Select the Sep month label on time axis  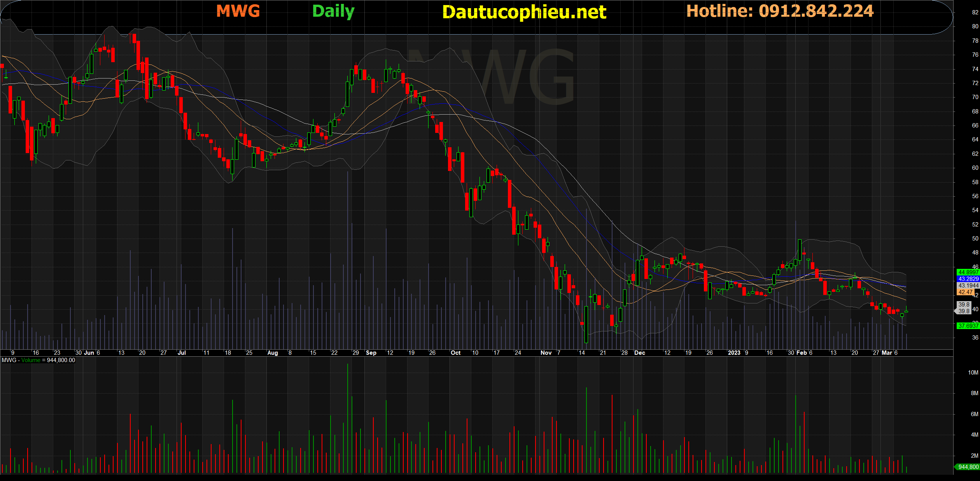point(371,353)
